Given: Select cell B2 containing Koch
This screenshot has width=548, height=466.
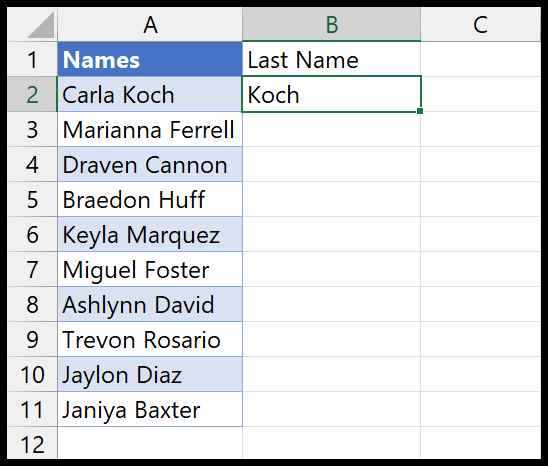Looking at the screenshot, I should tap(331, 94).
